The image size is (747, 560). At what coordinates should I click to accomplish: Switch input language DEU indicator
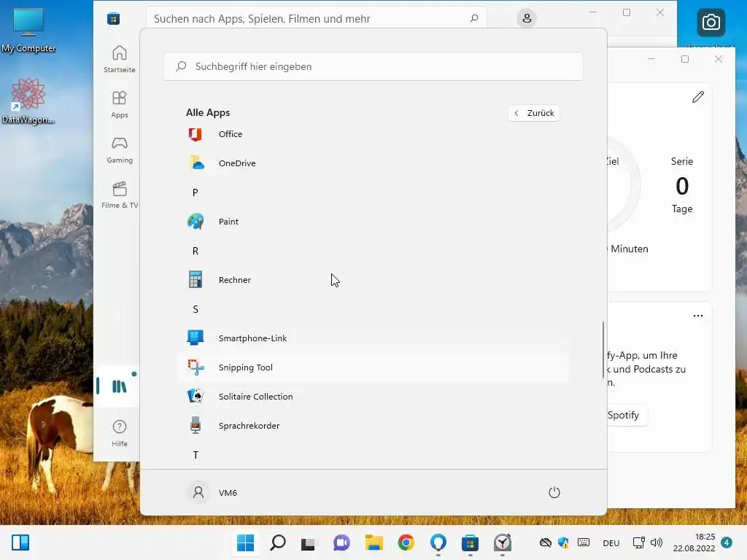coord(611,542)
